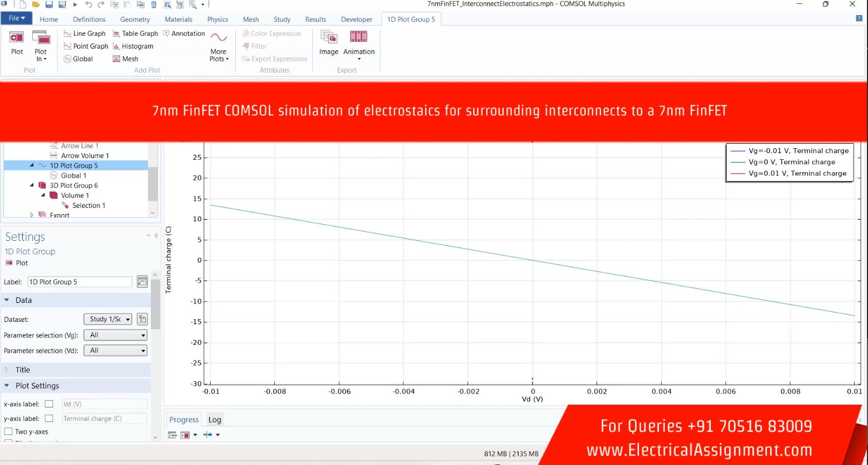Add a Line Graph plot

pos(84,34)
